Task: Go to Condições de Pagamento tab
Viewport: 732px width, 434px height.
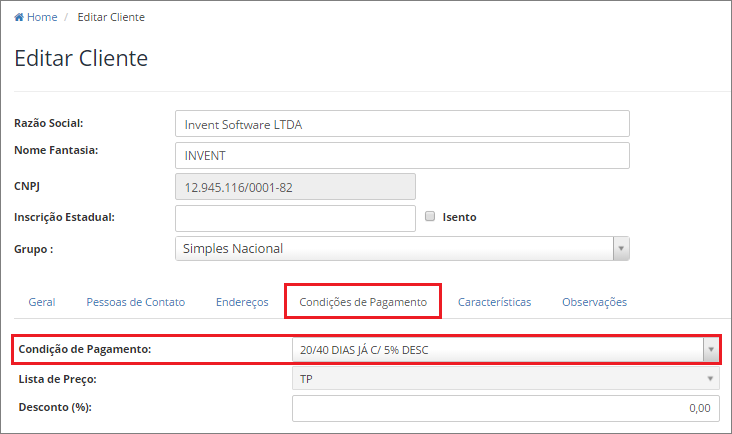Action: [x=363, y=302]
